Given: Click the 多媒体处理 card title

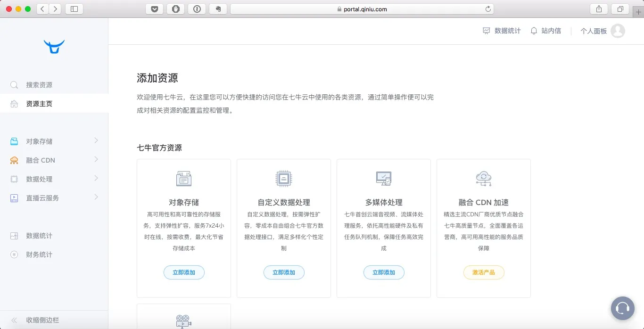Looking at the screenshot, I should [x=384, y=202].
